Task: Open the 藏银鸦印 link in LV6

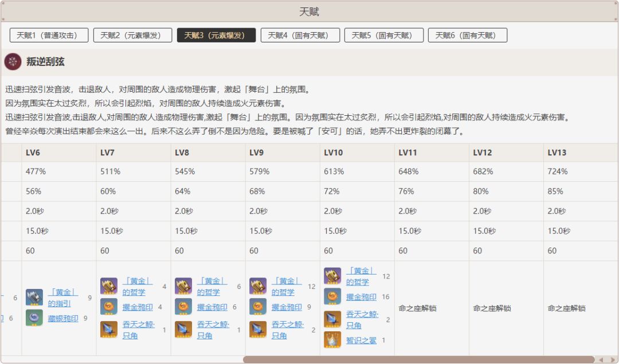Action: (63, 318)
